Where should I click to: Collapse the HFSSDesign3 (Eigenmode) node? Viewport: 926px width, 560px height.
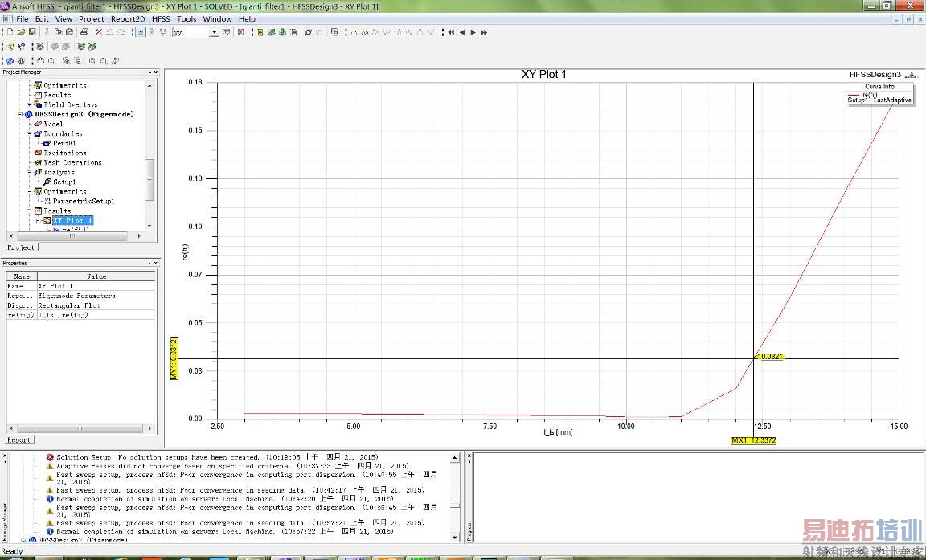pos(20,114)
